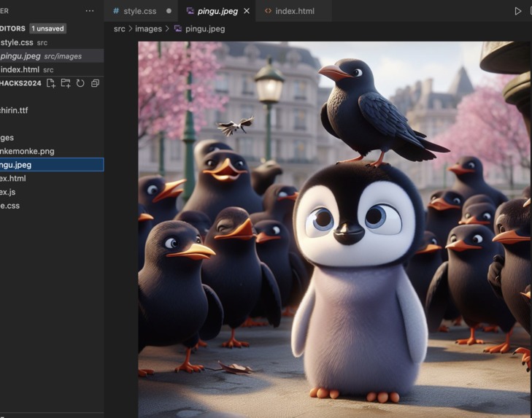Open style.css in open editors list
Image resolution: width=532 pixels, height=418 pixels.
coord(17,42)
